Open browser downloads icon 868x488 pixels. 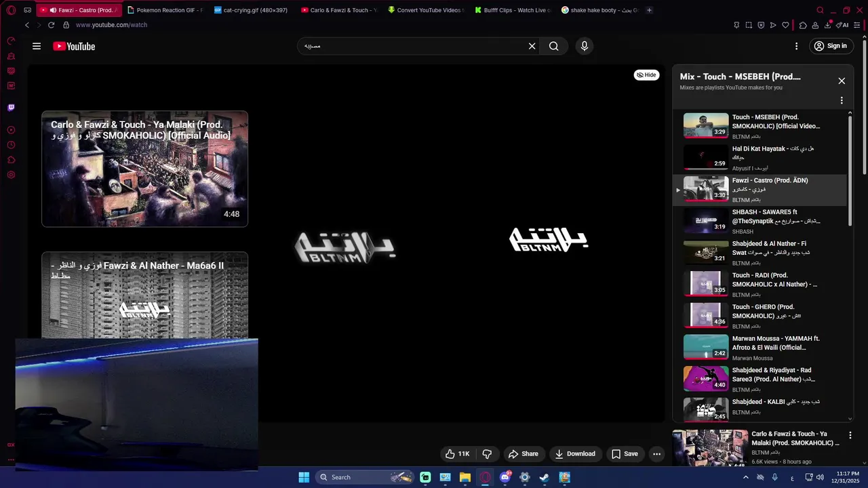[827, 25]
